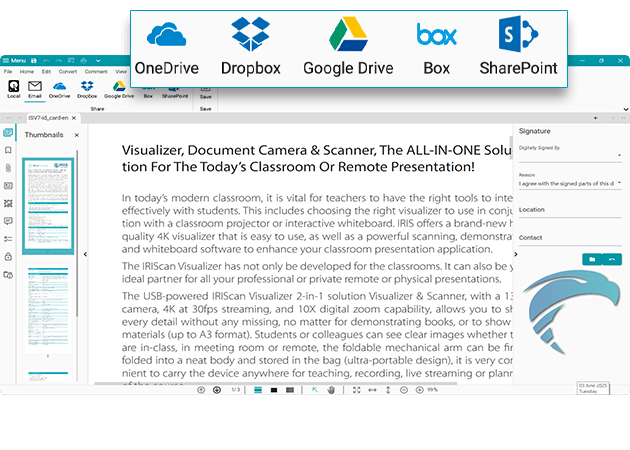Viewport: 630px width, 450px height.
Task: Select continuous page layout view
Action: (x=258, y=390)
